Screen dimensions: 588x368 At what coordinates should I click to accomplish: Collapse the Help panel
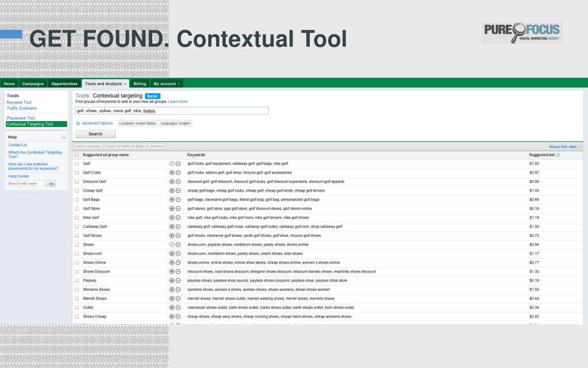pos(64,137)
